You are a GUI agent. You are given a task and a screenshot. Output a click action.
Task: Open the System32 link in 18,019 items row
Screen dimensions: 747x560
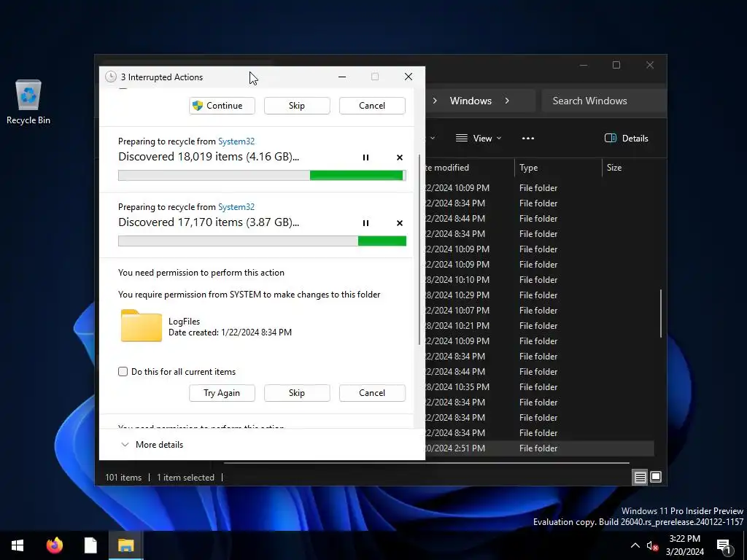click(x=236, y=141)
